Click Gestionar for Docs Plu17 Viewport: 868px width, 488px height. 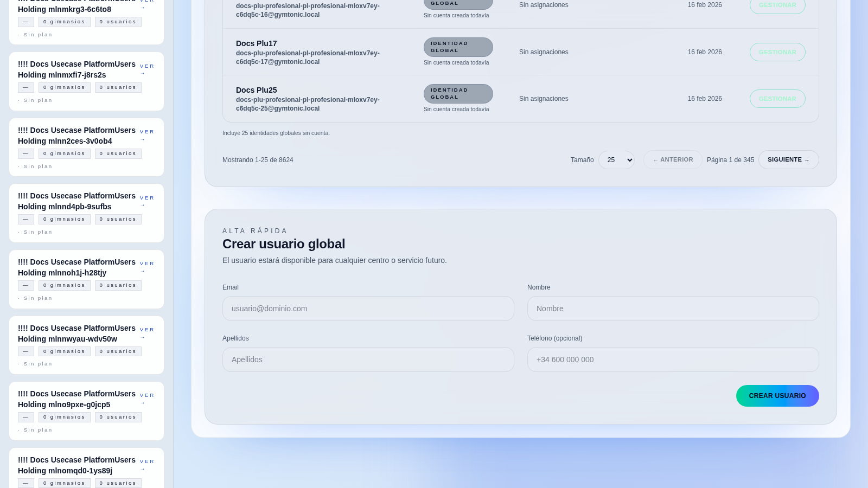777,52
